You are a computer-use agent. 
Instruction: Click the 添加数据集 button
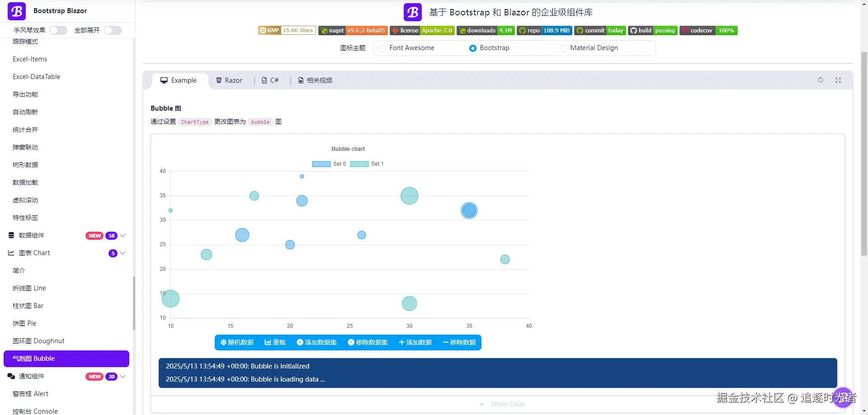pyautogui.click(x=316, y=342)
